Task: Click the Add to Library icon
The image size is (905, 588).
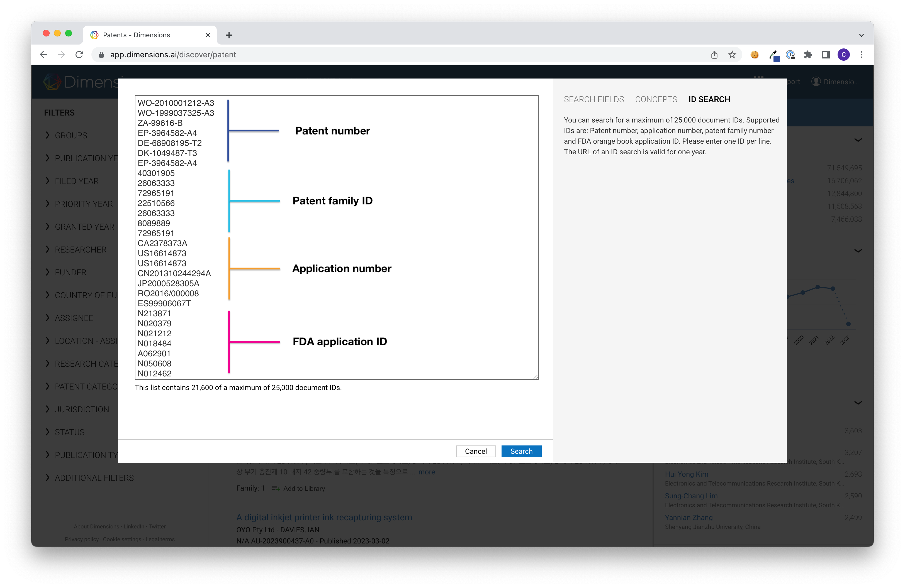Action: pyautogui.click(x=276, y=489)
